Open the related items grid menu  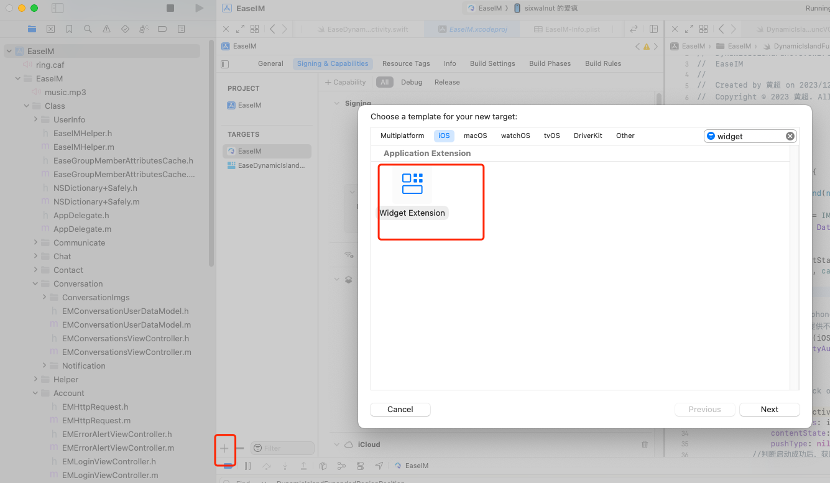tap(255, 29)
